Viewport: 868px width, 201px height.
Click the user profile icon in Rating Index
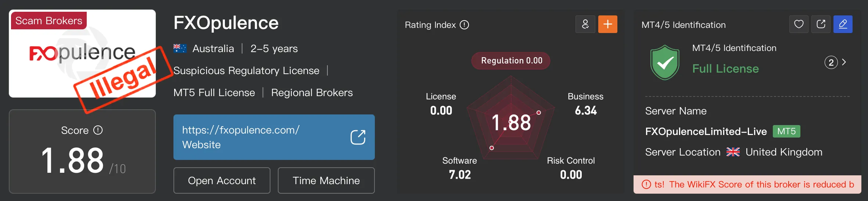585,24
